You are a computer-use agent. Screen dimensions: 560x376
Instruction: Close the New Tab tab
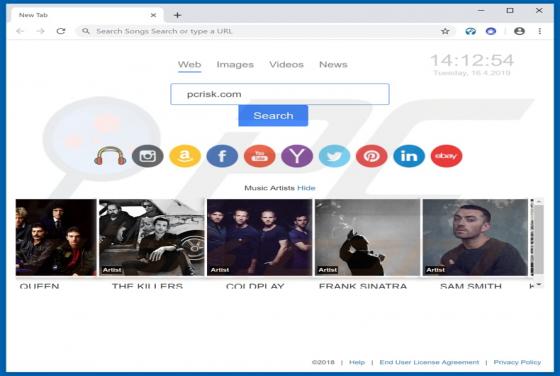(153, 15)
